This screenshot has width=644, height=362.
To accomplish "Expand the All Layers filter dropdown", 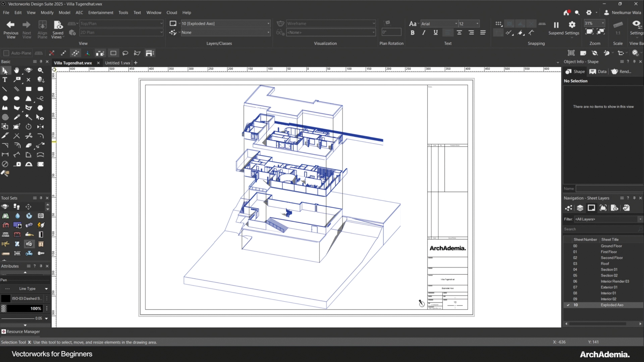I will (x=640, y=219).
